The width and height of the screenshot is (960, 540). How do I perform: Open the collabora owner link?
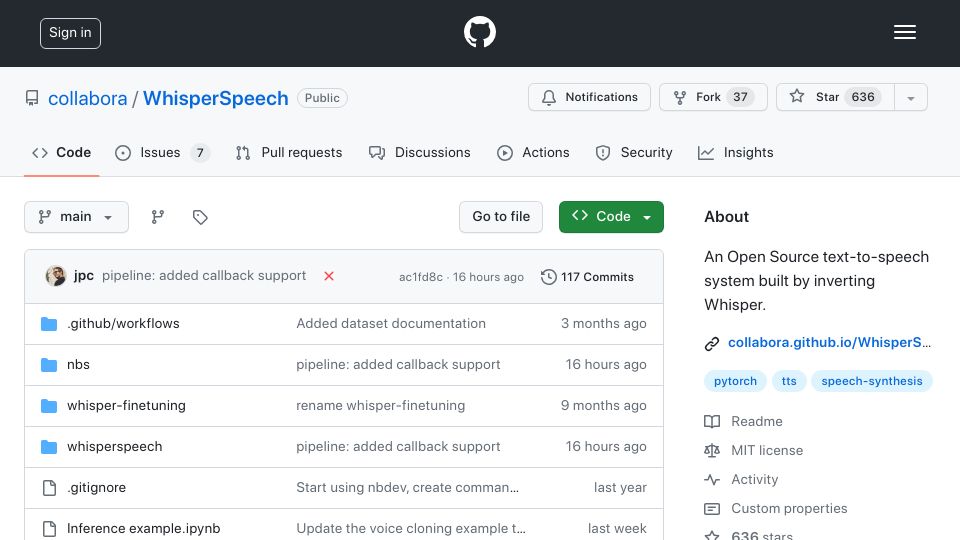[x=88, y=98]
